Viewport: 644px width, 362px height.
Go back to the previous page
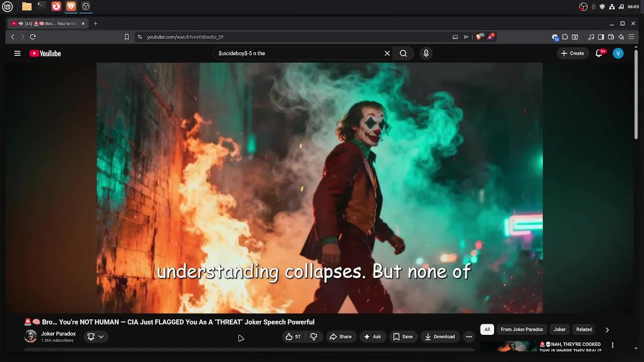[x=13, y=37]
